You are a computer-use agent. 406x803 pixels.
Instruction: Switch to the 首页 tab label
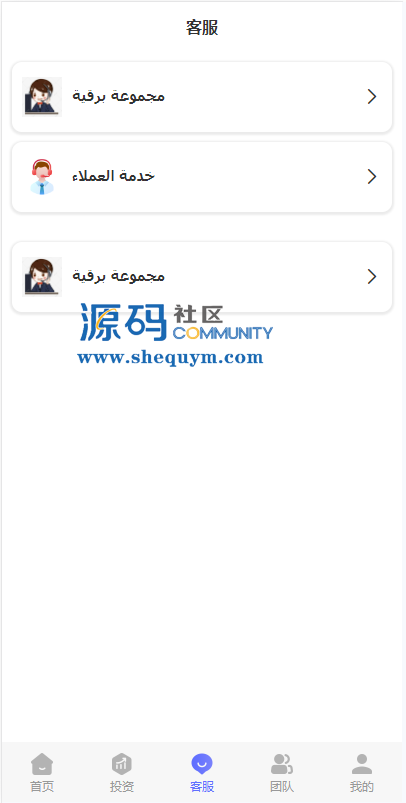(42, 787)
